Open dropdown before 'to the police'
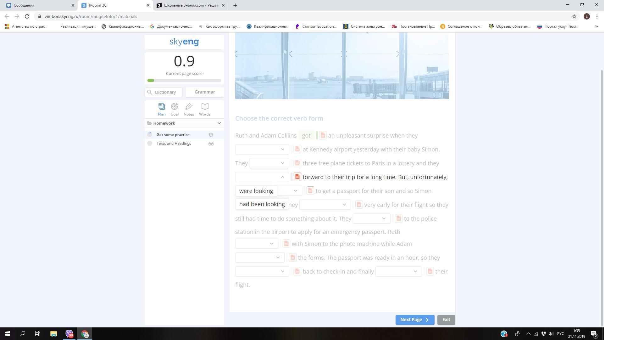The width and height of the screenshot is (644, 340). pos(371,218)
